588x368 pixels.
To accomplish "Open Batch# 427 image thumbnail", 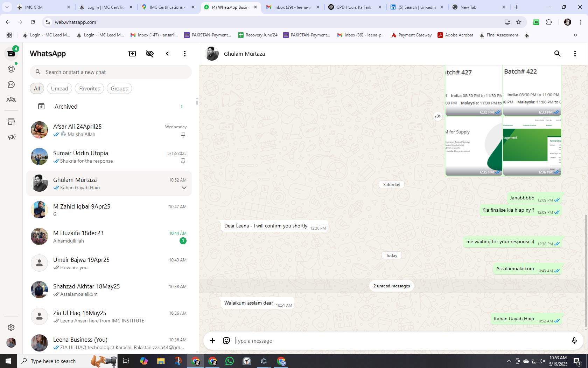I will point(474,90).
